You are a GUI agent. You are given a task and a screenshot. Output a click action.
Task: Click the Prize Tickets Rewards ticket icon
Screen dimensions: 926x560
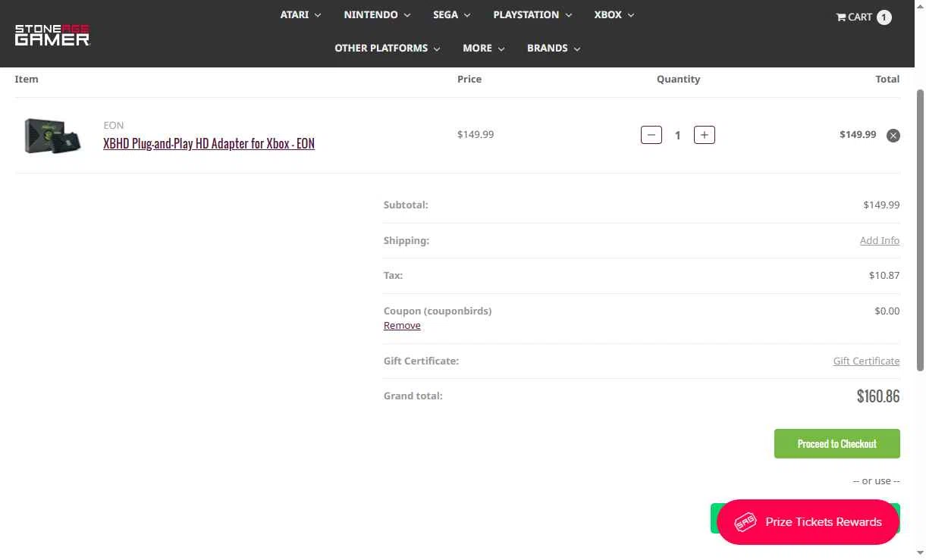746,522
